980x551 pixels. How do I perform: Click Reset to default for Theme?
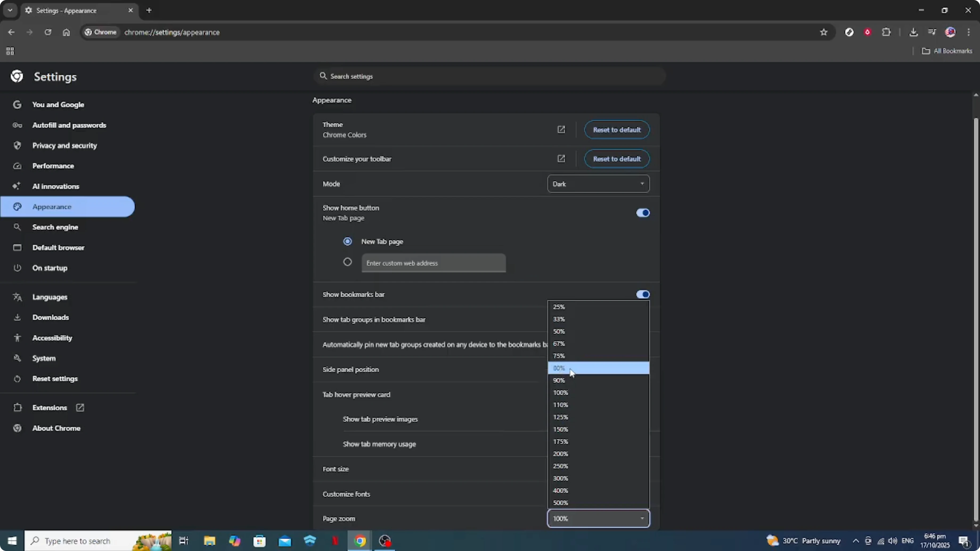tap(616, 130)
